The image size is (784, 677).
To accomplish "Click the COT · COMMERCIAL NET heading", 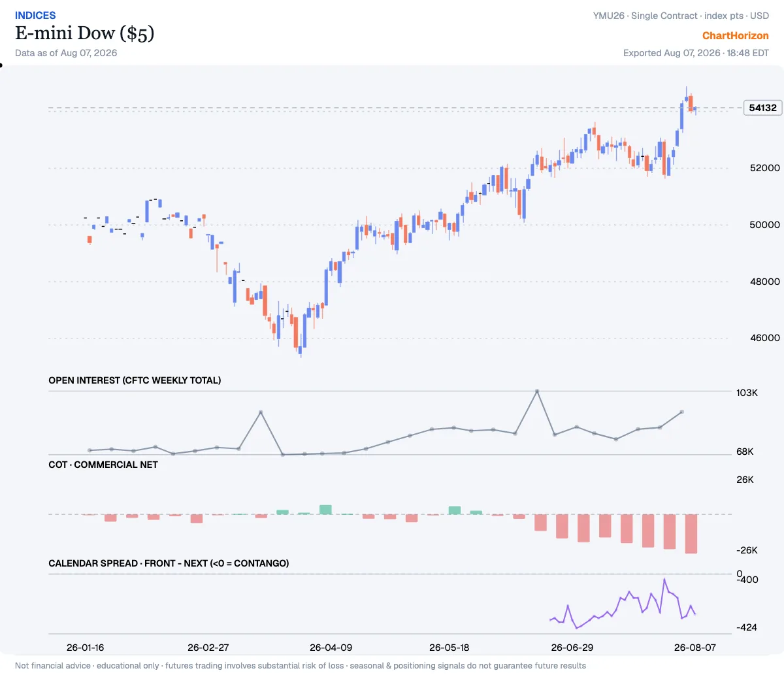I will 103,465.
